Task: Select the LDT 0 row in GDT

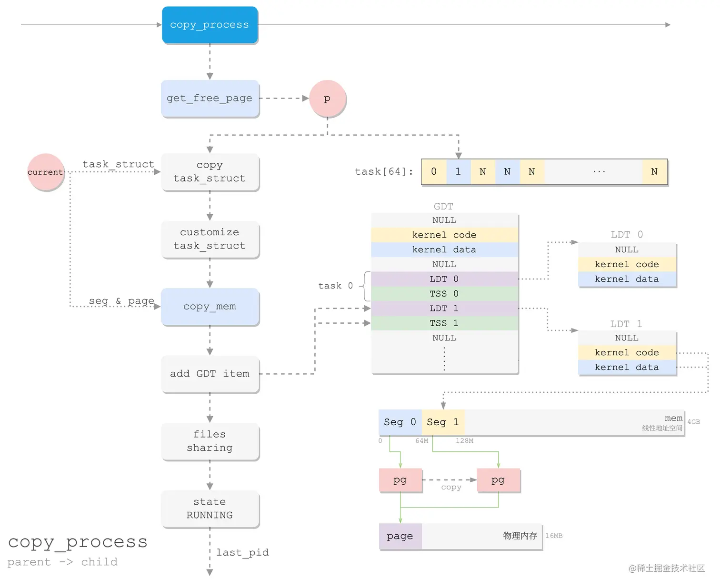Action: 444,279
